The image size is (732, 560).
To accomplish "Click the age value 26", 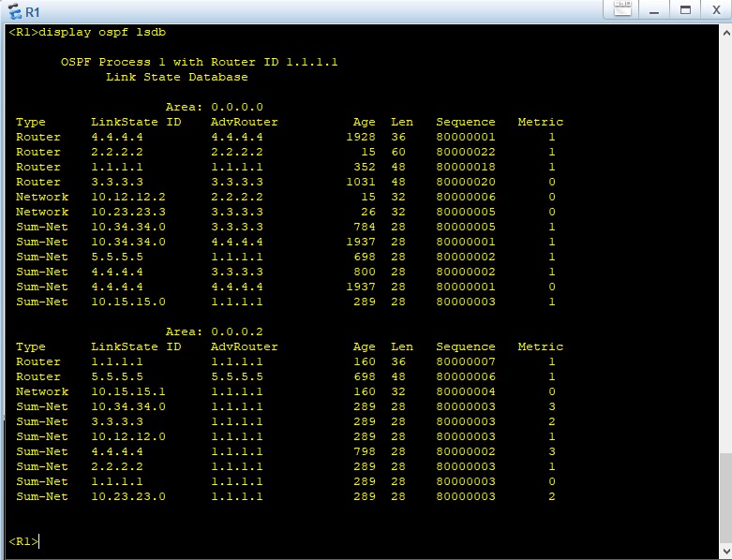I will (368, 212).
